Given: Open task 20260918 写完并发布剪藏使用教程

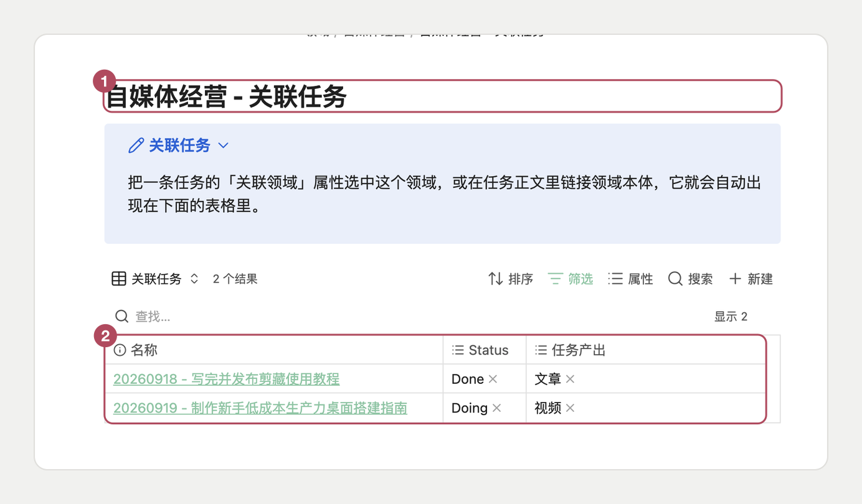Looking at the screenshot, I should (x=227, y=379).
